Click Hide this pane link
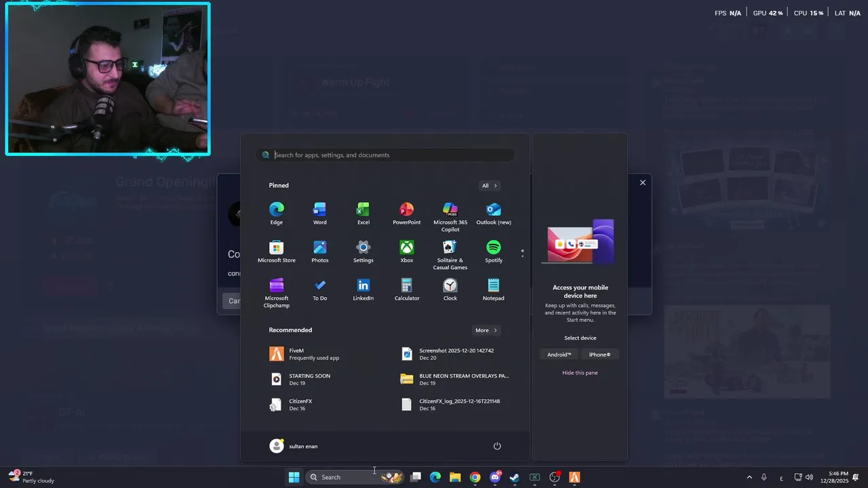The width and height of the screenshot is (868, 488). coord(580,373)
